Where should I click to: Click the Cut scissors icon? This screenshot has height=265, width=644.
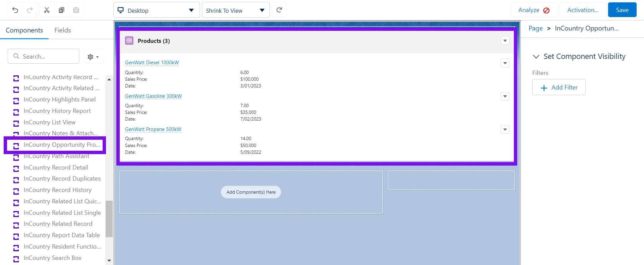pos(47,10)
